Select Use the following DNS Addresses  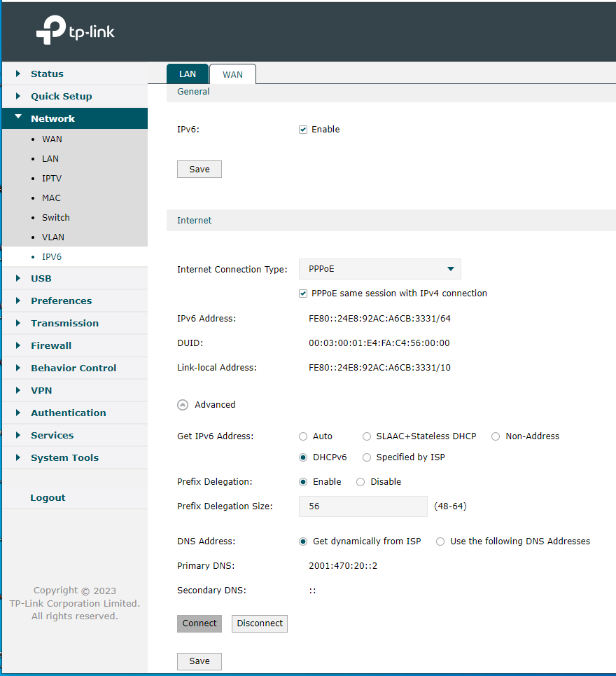[x=440, y=541]
